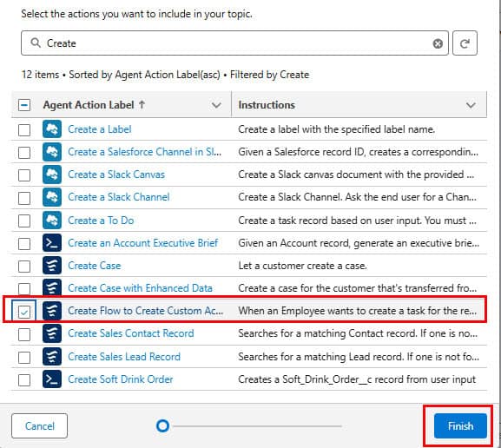Click 'Create a Slack canvas document' instruction text
This screenshot has height=448, width=501.
(x=356, y=175)
